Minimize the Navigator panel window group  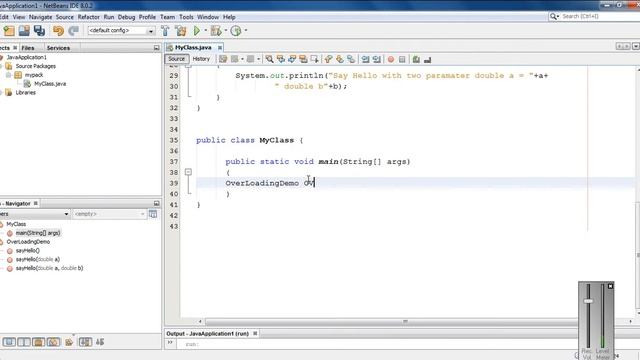pos(156,203)
